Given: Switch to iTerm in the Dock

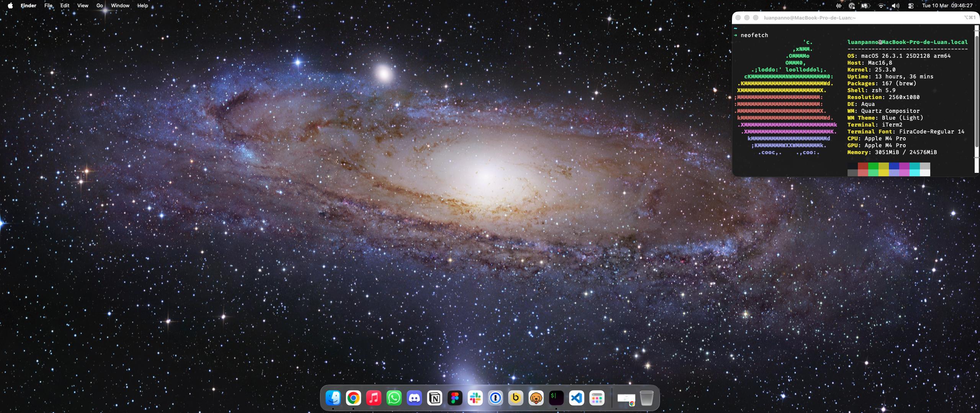Looking at the screenshot, I should point(556,398).
